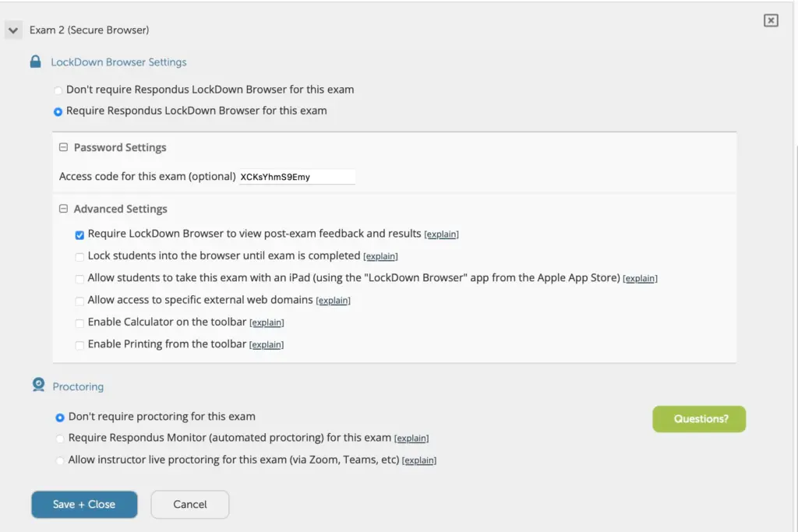
Task: Select Allow instructor live proctoring option
Action: pyautogui.click(x=60, y=461)
